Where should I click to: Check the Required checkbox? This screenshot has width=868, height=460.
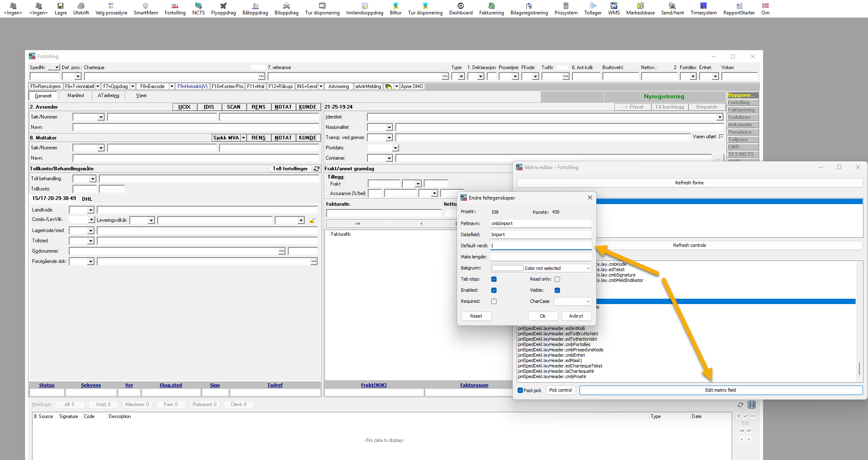(494, 301)
